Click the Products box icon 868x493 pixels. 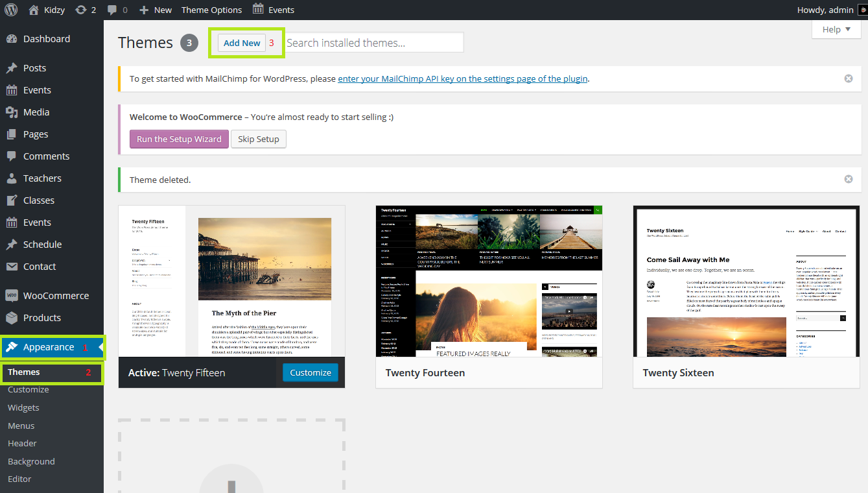12,318
